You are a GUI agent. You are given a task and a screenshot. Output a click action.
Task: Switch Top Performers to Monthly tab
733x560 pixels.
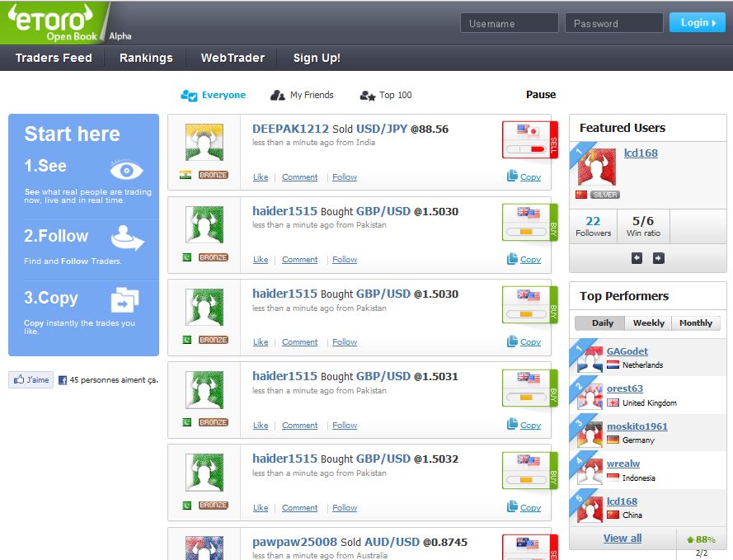696,323
